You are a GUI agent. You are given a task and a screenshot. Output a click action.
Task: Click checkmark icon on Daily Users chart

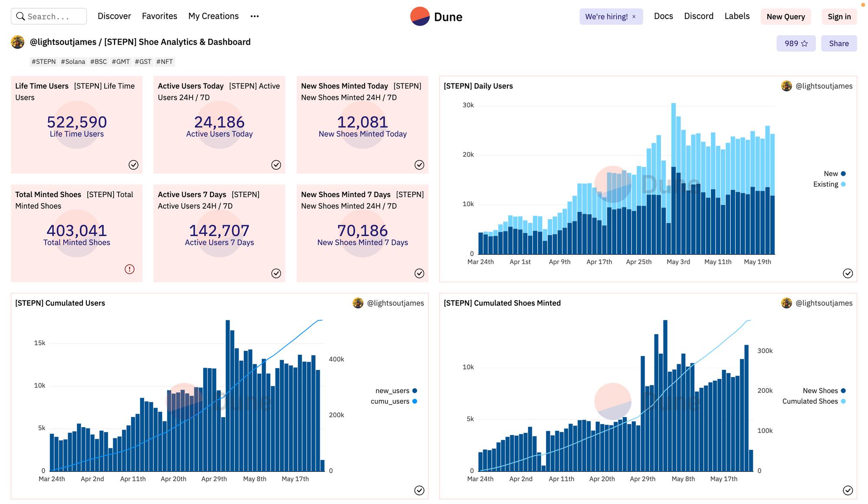click(848, 273)
